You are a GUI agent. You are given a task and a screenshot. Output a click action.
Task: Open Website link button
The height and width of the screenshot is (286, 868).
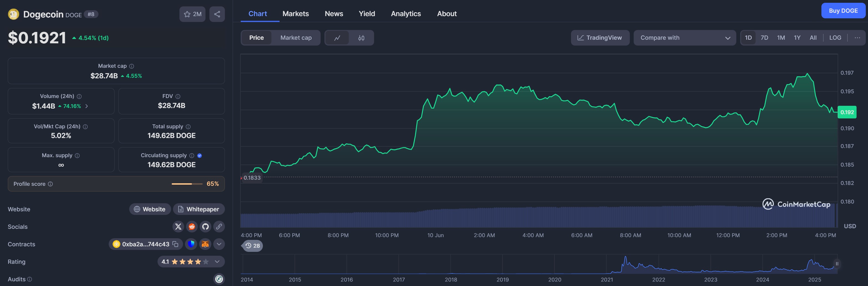coord(150,209)
